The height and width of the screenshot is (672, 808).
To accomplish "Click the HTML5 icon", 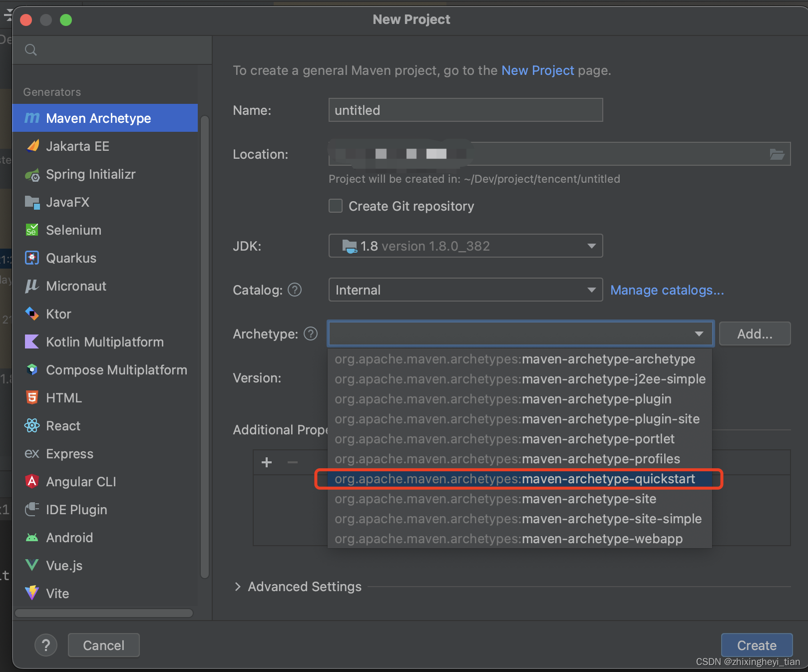I will tap(32, 398).
